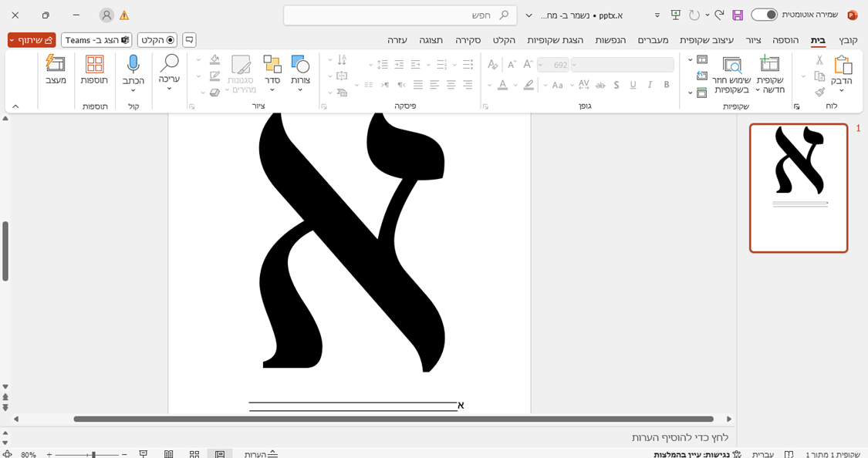Toggle Underline formatting button
Viewport: 868px width, 458px height.
(x=633, y=85)
